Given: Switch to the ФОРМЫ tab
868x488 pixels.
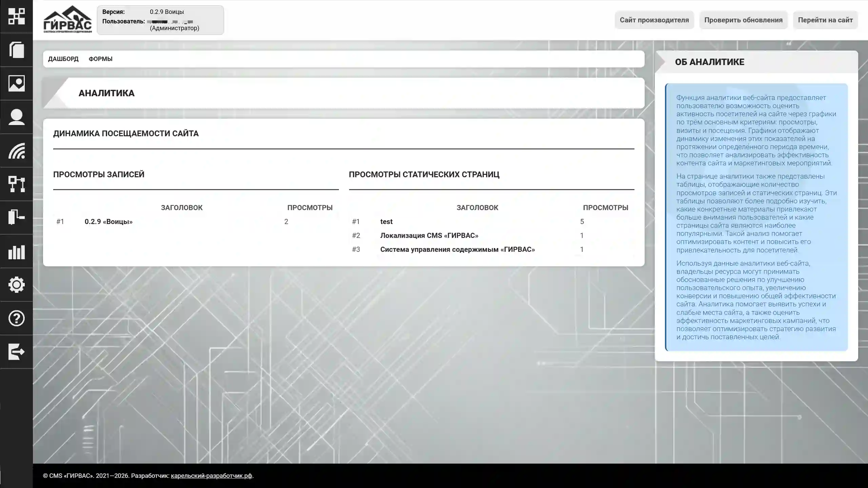Looking at the screenshot, I should pyautogui.click(x=101, y=59).
